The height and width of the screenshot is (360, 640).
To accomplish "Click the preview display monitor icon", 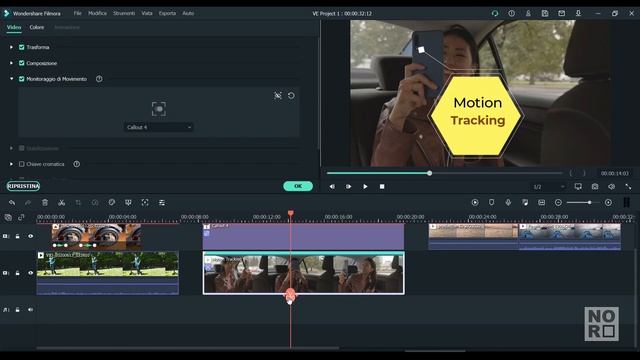I will [x=578, y=187].
